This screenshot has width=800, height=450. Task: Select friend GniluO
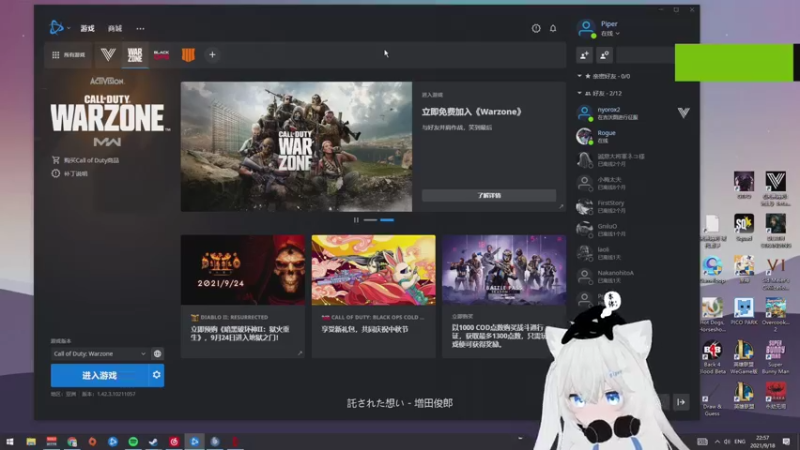(x=633, y=230)
